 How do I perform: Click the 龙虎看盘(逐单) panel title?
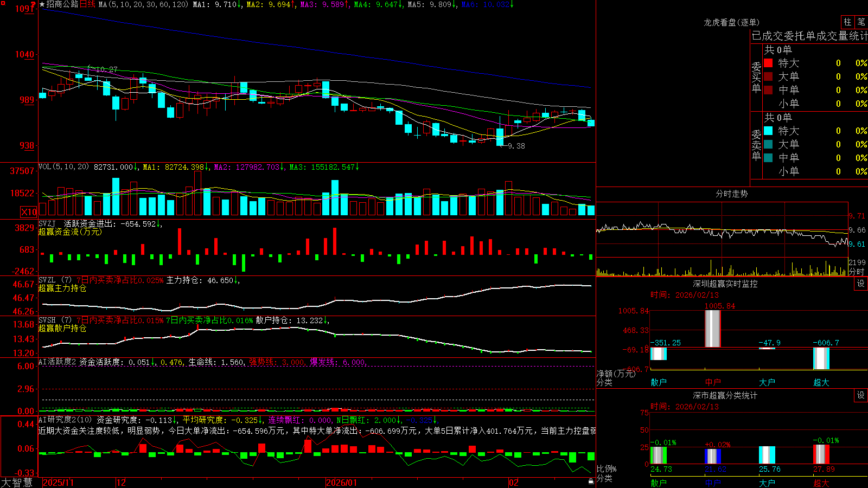[x=731, y=22]
